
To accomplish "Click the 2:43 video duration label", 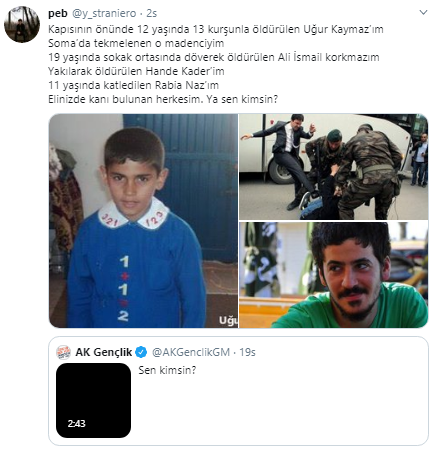I will [76, 424].
